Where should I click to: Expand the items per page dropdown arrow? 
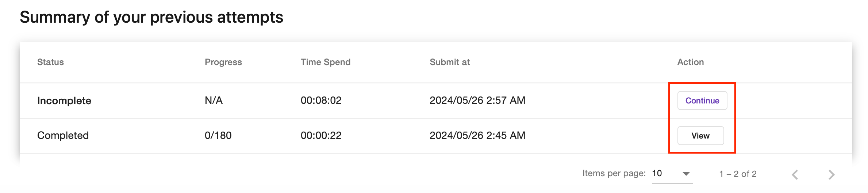(x=686, y=174)
